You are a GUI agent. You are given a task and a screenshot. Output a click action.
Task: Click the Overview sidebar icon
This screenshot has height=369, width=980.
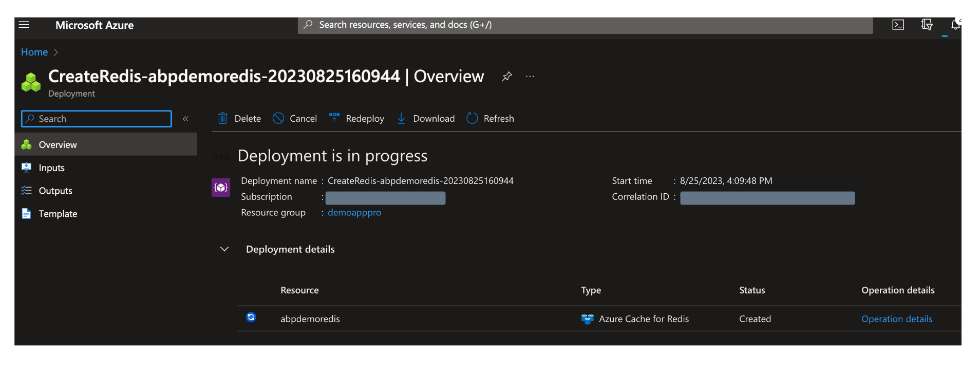click(x=26, y=144)
